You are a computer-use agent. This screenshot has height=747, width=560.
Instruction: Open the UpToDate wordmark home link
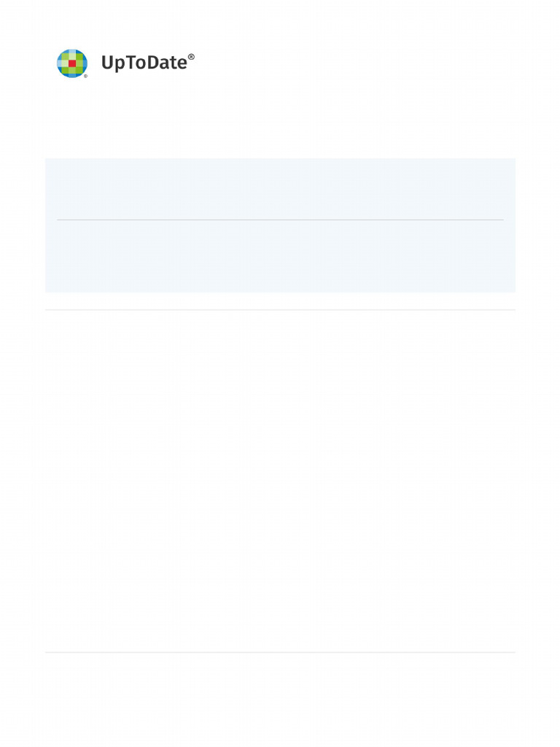[x=147, y=63]
